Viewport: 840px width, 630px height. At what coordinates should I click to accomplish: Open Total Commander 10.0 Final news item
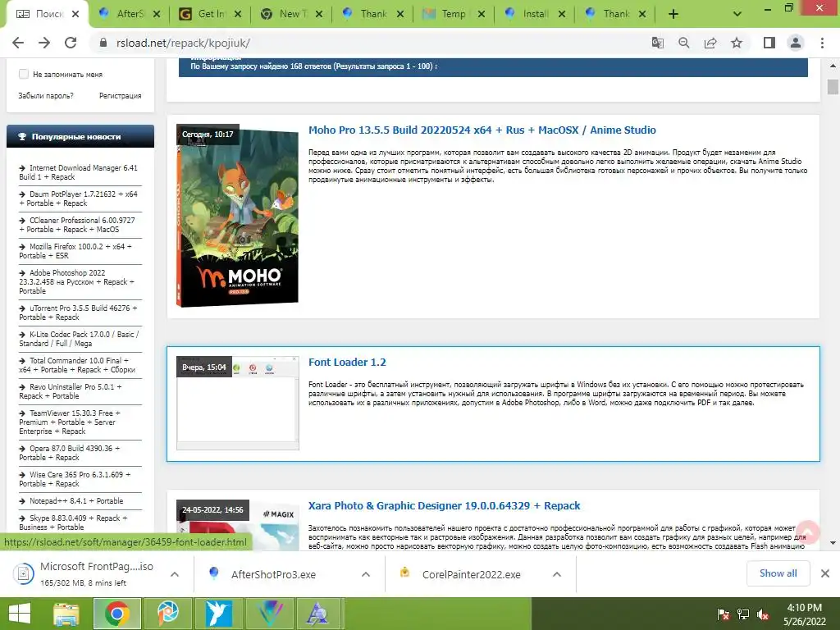click(80, 365)
